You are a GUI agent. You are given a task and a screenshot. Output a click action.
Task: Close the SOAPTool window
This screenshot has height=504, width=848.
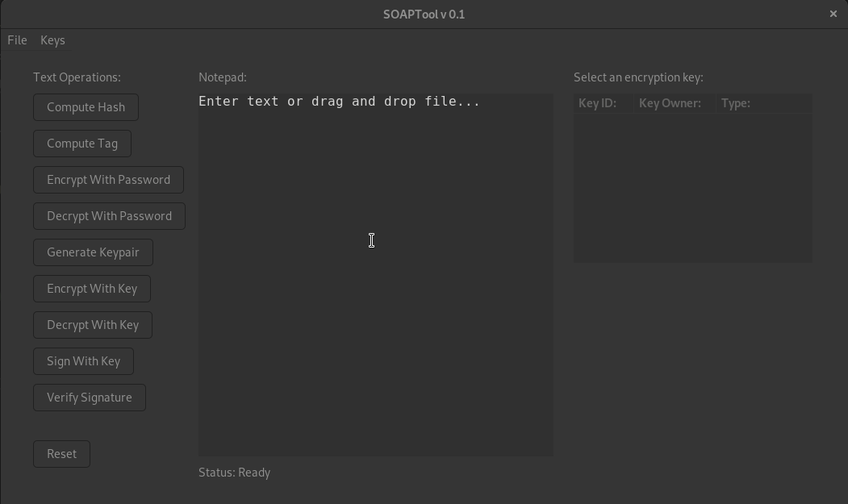(833, 14)
